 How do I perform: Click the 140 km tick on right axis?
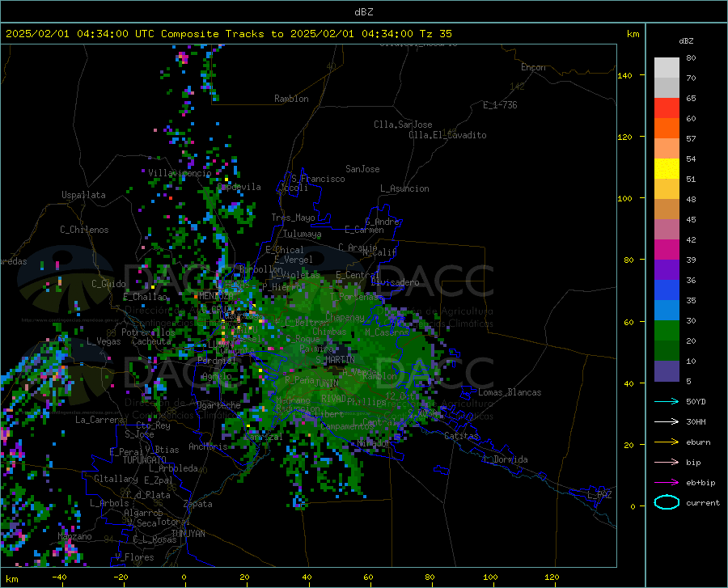[x=625, y=75]
